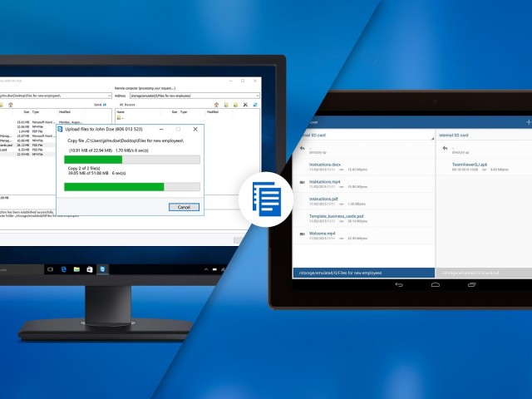
Task: Tap Android home navigation button
Action: coord(436,284)
